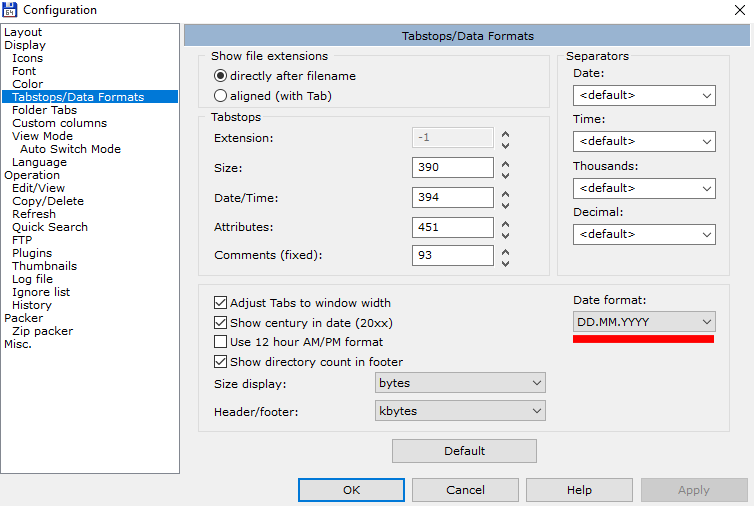Image resolution: width=754 pixels, height=506 pixels.
Task: Open the Refresh settings page
Action: tap(34, 214)
